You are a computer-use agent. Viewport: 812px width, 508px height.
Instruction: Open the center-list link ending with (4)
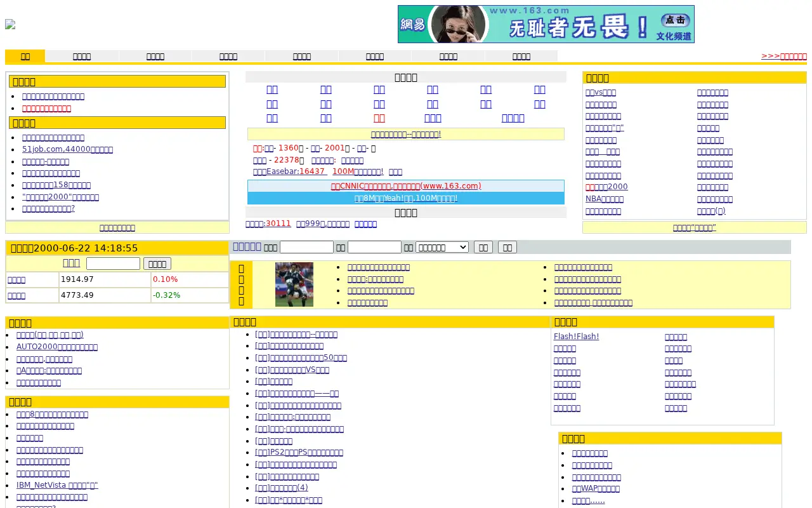(282, 488)
